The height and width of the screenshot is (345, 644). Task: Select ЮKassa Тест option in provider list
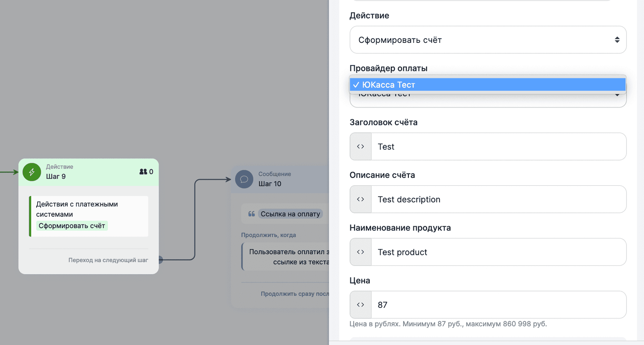[488, 85]
